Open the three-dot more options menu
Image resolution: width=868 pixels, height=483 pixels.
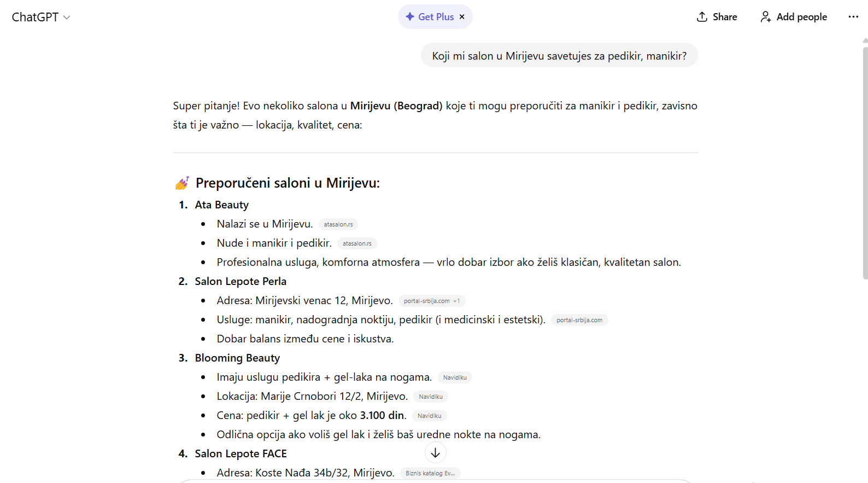853,17
